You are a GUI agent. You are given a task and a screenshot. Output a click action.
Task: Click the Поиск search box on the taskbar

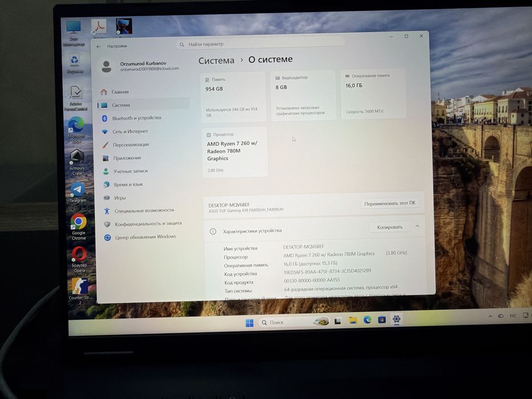294,322
